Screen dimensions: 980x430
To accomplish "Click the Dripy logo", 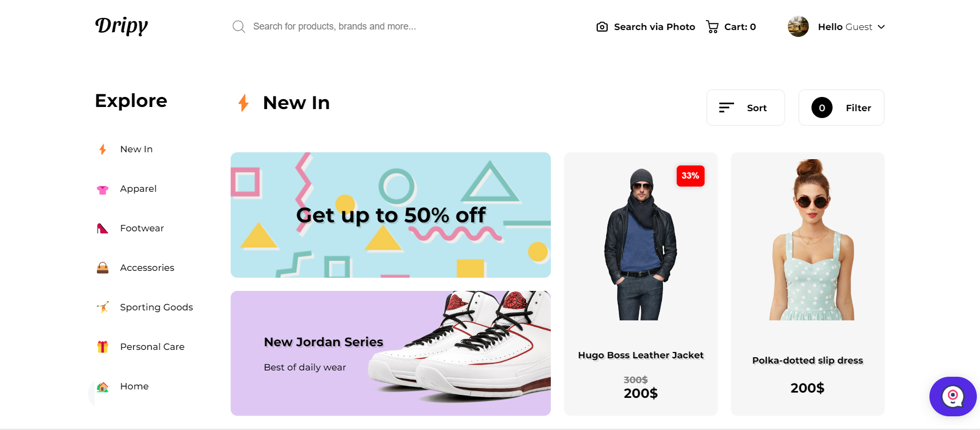I will click(122, 26).
